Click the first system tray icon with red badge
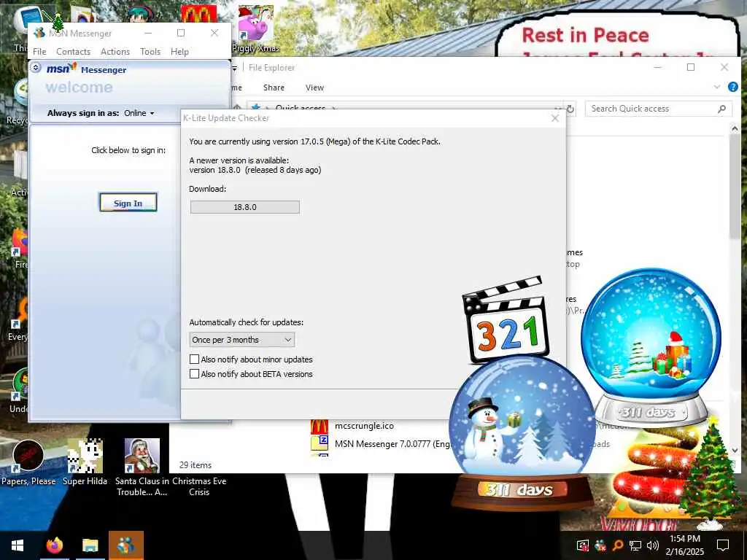 point(582,545)
